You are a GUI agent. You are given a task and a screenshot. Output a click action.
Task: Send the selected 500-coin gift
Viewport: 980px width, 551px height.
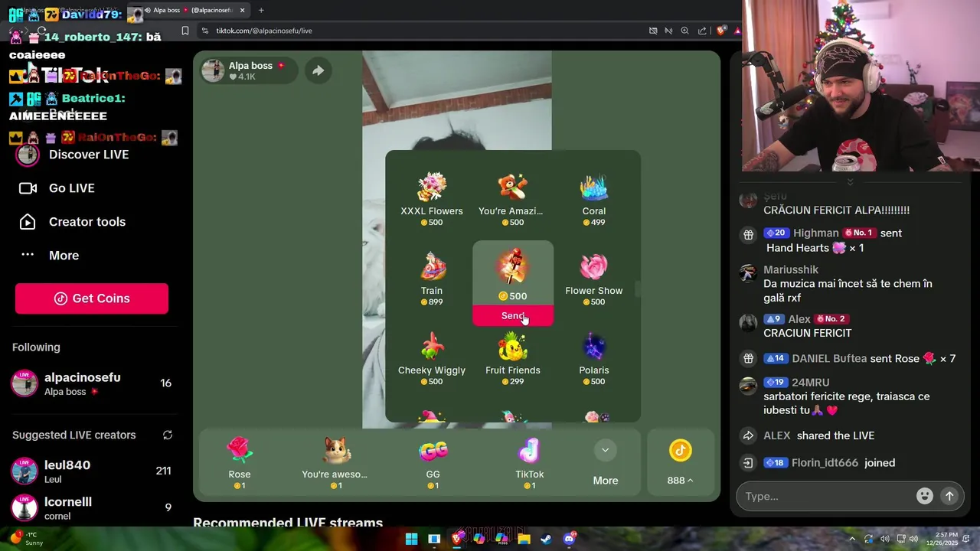click(x=513, y=316)
